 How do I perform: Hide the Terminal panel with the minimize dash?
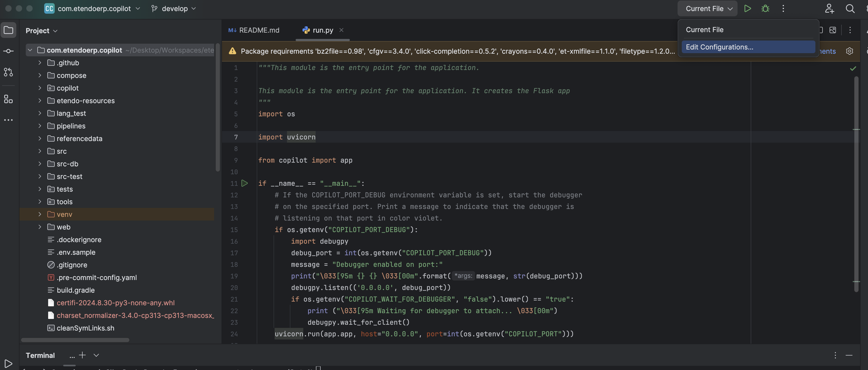tap(849, 355)
